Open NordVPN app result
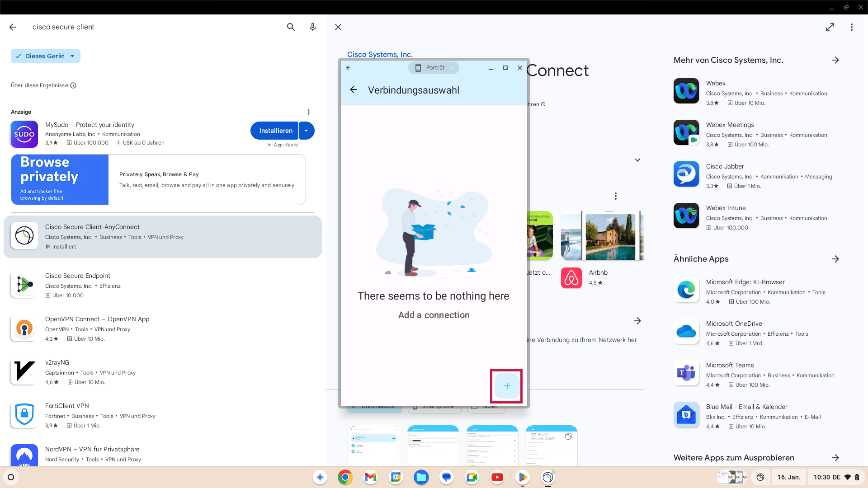 tap(163, 454)
